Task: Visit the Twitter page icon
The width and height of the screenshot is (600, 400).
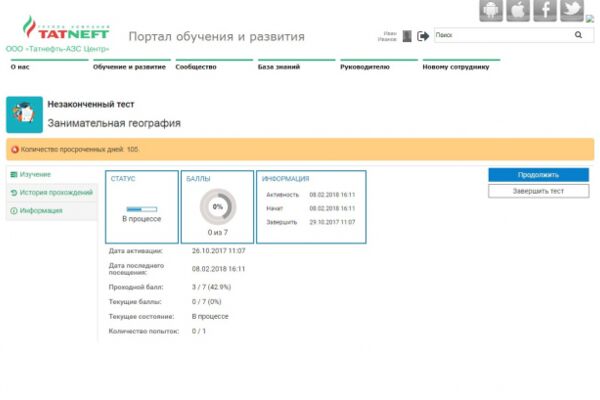Action: 572,10
